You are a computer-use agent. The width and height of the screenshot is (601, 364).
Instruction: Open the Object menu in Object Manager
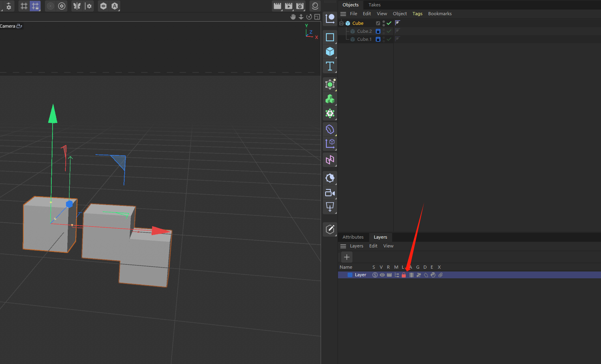pos(400,14)
